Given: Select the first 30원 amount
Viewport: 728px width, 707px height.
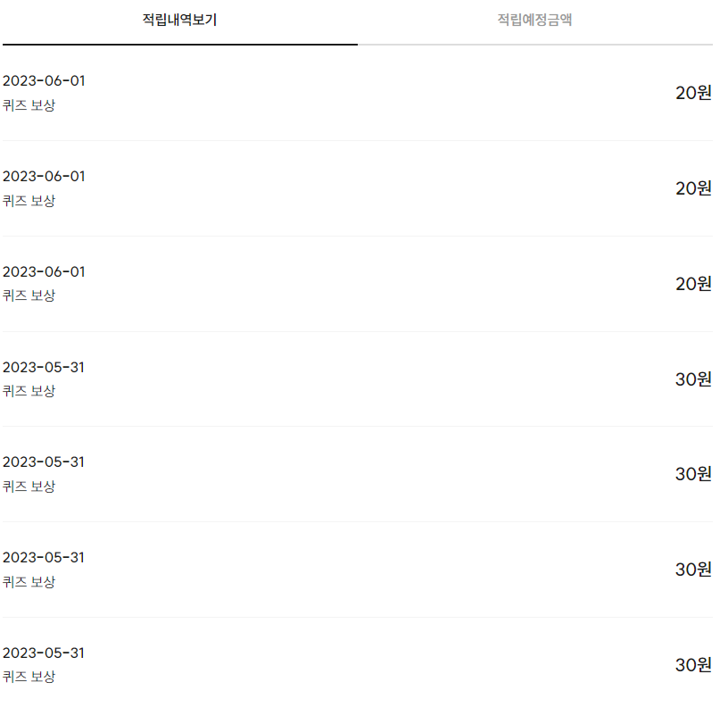Looking at the screenshot, I should pos(694,378).
